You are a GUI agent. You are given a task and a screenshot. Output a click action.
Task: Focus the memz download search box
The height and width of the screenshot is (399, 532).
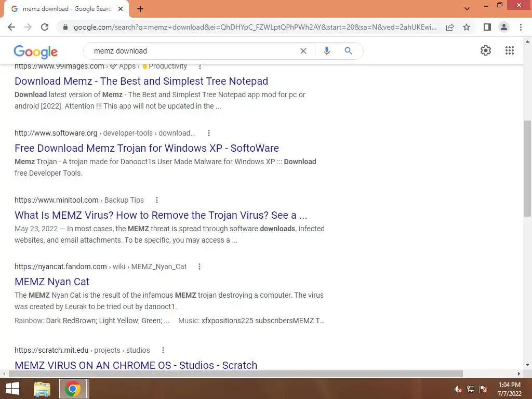pos(193,51)
